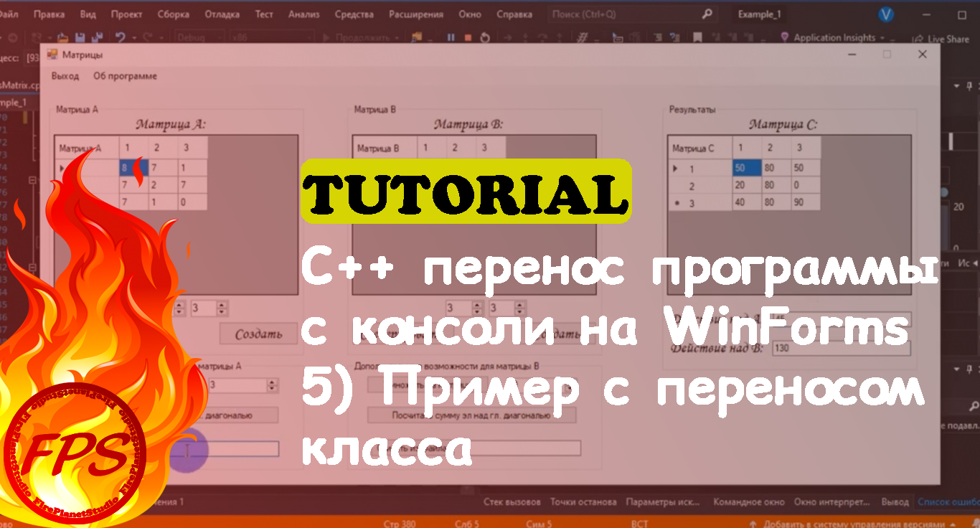Select cell with value 90 in Матрица C

[806, 202]
